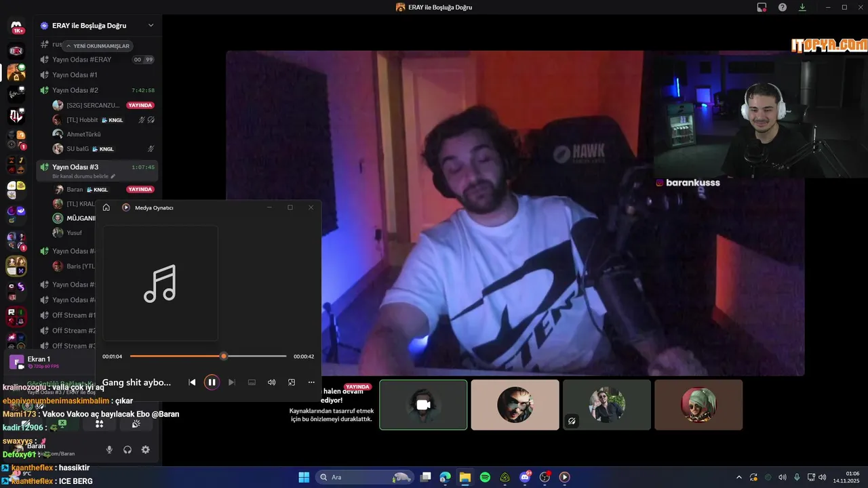This screenshot has width=868, height=488.
Task: Jump to Yeni Okunmamışlar unread messages
Action: click(x=97, y=46)
